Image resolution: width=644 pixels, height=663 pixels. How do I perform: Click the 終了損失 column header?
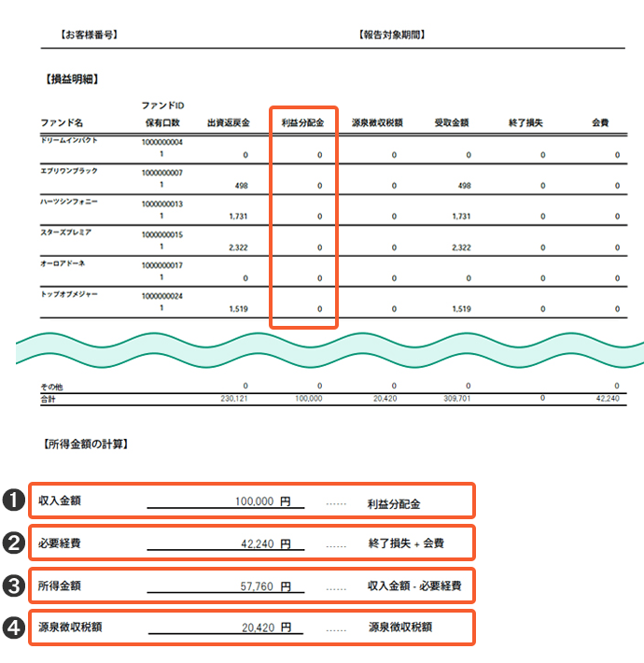point(525,122)
